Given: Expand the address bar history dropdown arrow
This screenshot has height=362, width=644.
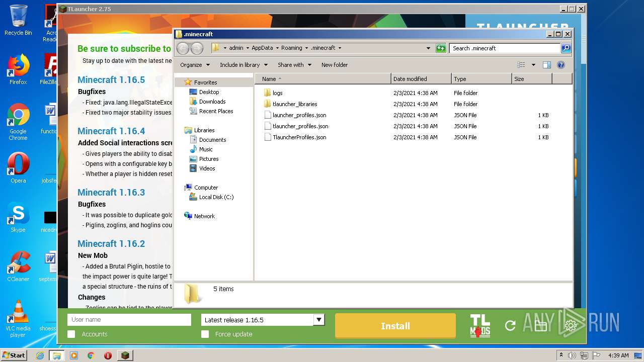Looking at the screenshot, I should (x=428, y=48).
